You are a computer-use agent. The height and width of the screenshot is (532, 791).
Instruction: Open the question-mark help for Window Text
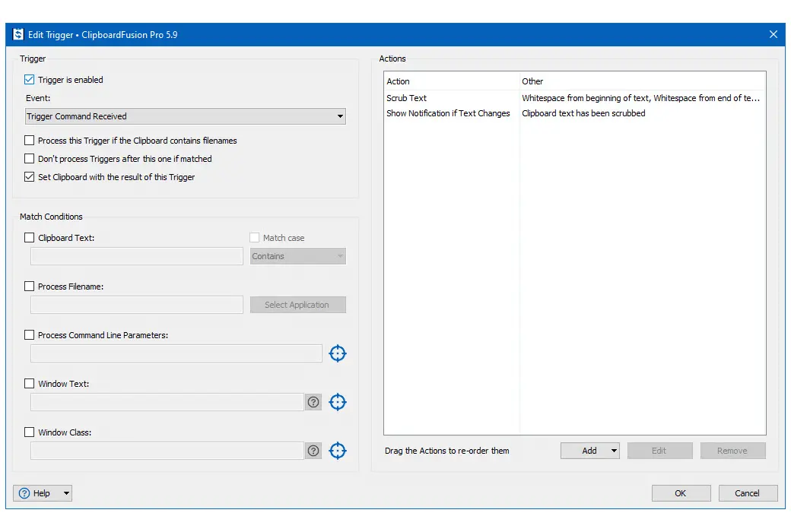pyautogui.click(x=313, y=402)
